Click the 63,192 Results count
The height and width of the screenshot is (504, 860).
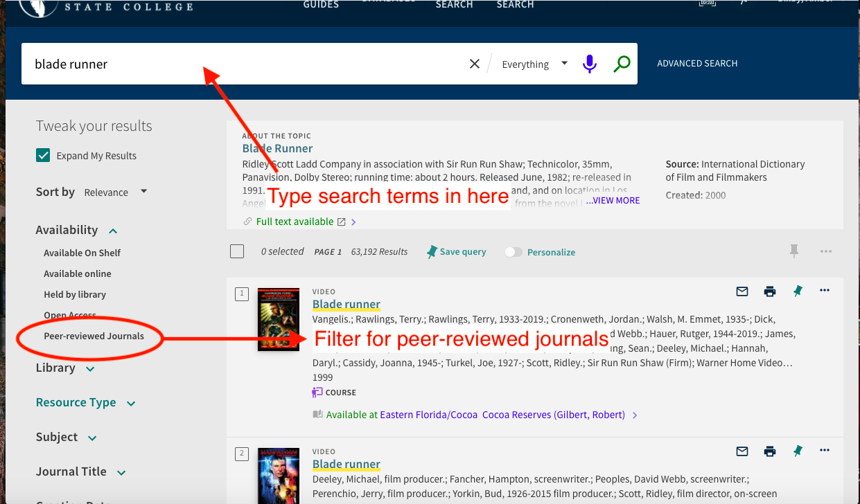click(379, 252)
